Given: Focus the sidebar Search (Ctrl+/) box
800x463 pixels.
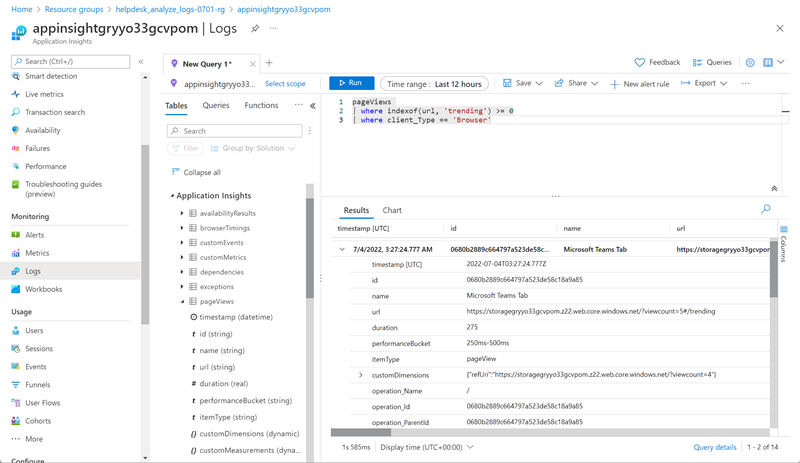Looking at the screenshot, I should tap(70, 61).
